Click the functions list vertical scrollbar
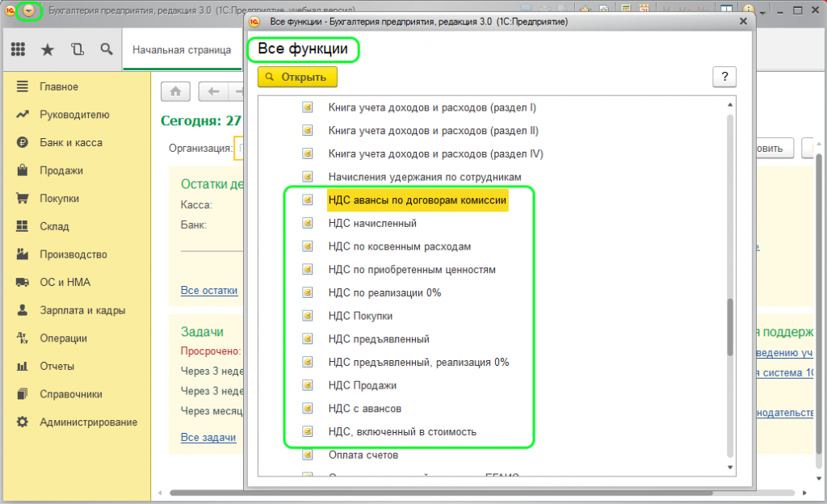 [730, 327]
